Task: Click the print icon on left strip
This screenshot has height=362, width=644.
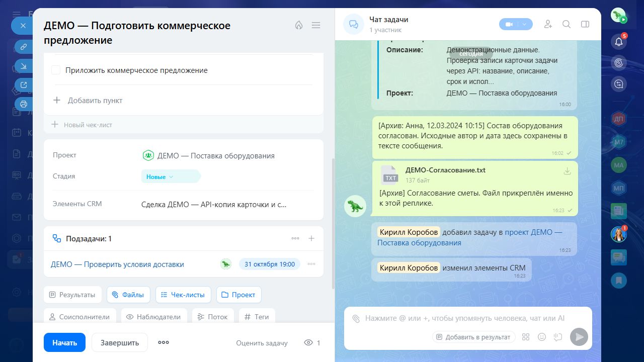Action: click(24, 104)
